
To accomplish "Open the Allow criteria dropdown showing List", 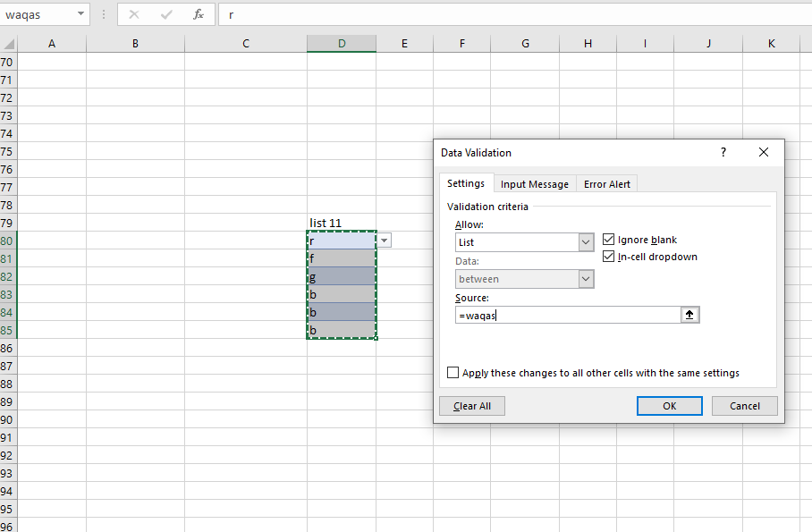I will [x=586, y=242].
